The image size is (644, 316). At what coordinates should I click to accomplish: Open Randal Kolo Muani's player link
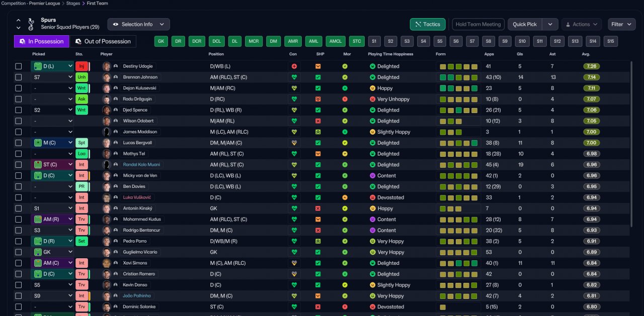tap(142, 165)
